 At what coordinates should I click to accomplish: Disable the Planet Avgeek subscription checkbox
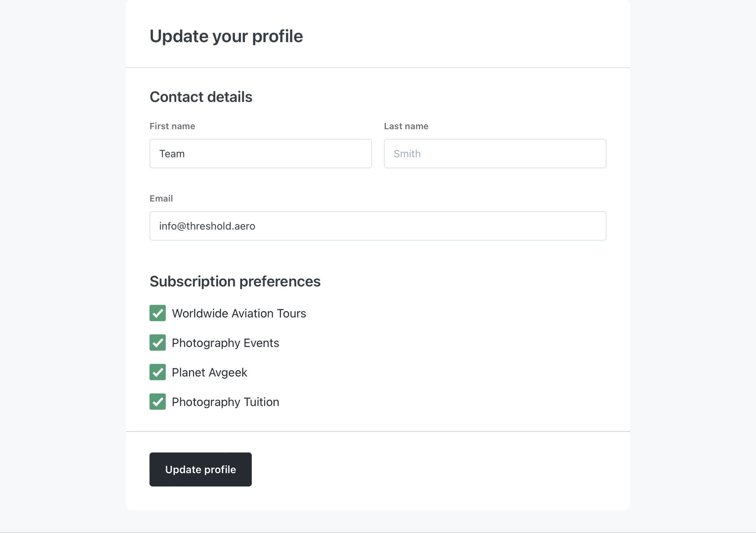click(157, 372)
